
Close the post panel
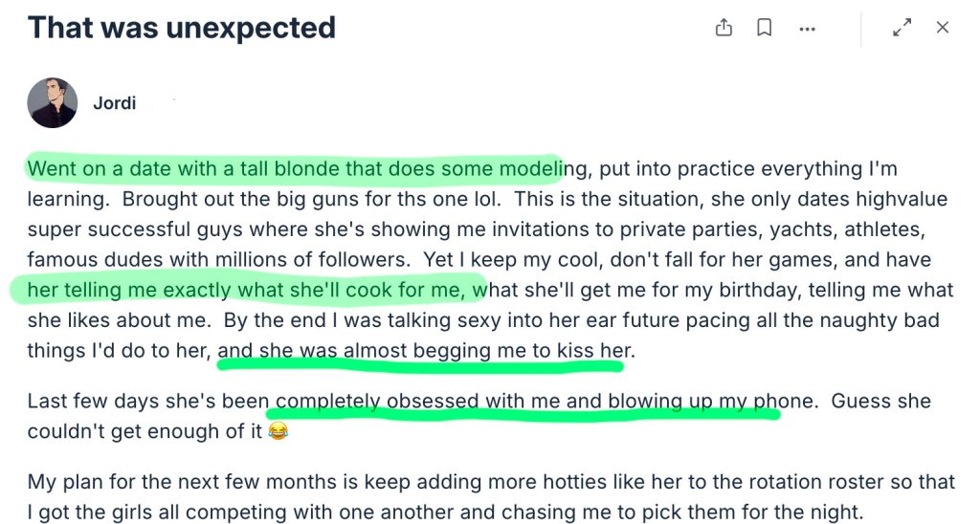point(943,28)
